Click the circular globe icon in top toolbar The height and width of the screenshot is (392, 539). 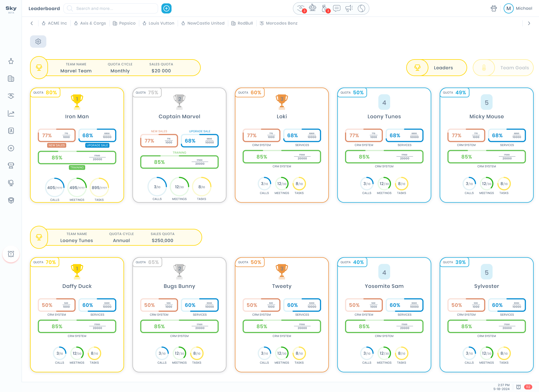pyautogui.click(x=361, y=8)
